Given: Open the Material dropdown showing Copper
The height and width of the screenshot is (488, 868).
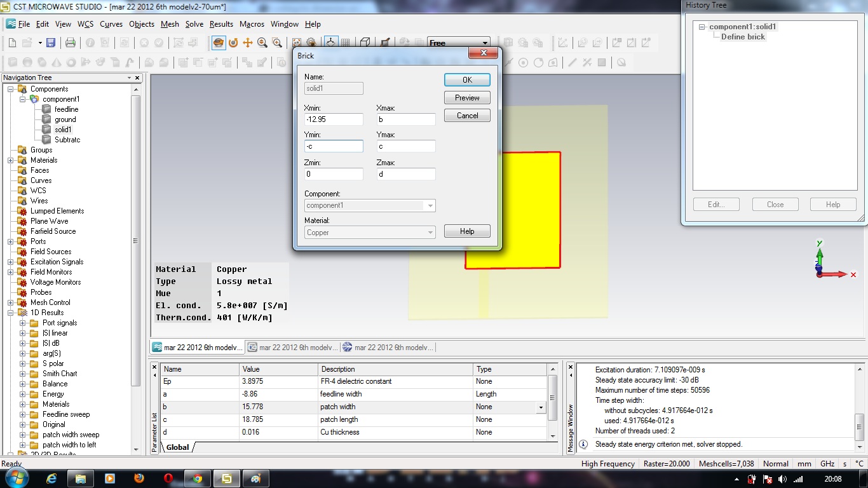Looking at the screenshot, I should [430, 233].
